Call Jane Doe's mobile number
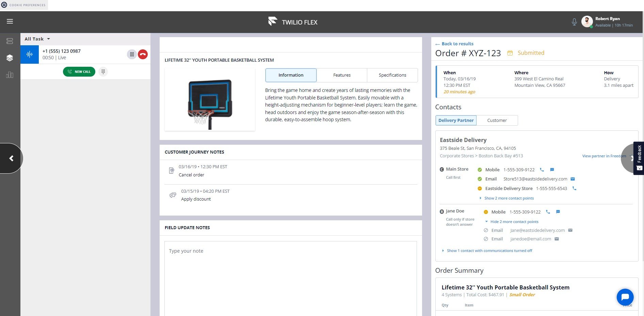 click(548, 212)
